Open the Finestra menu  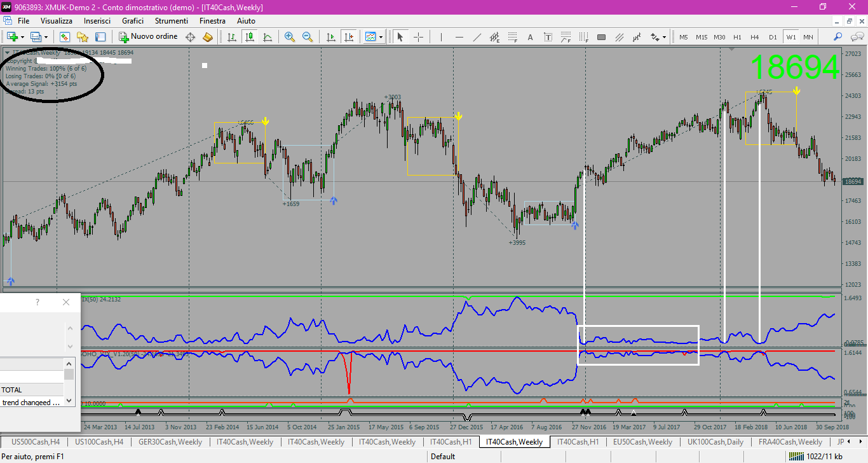click(212, 21)
